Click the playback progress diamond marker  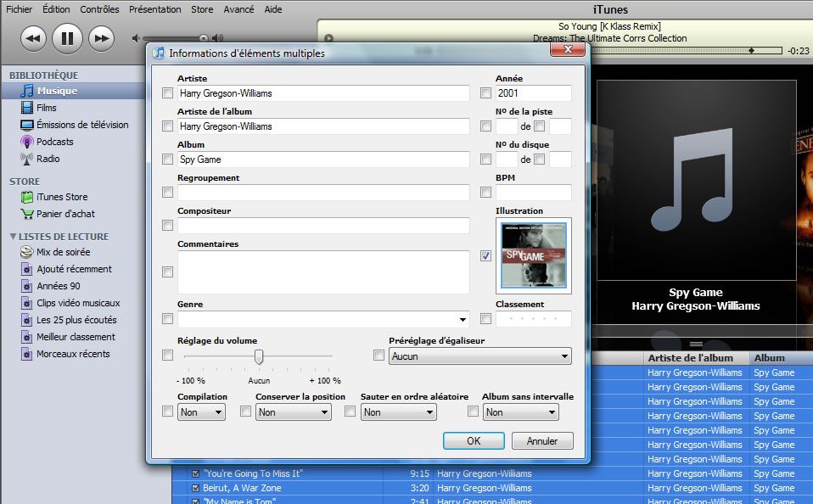751,51
